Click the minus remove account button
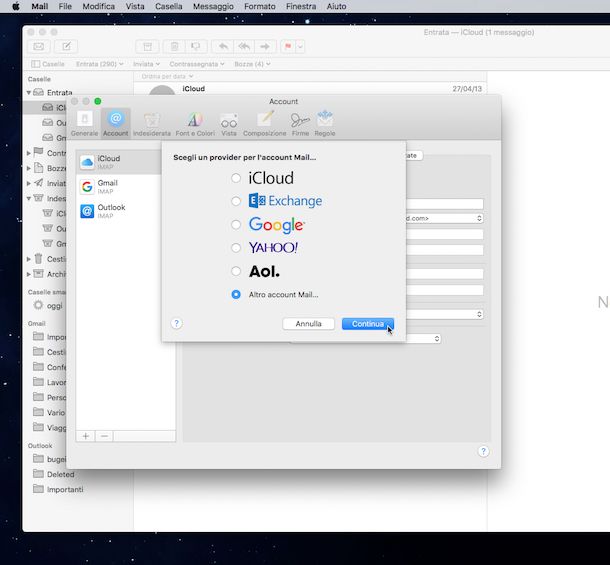This screenshot has height=565, width=610. [x=104, y=436]
